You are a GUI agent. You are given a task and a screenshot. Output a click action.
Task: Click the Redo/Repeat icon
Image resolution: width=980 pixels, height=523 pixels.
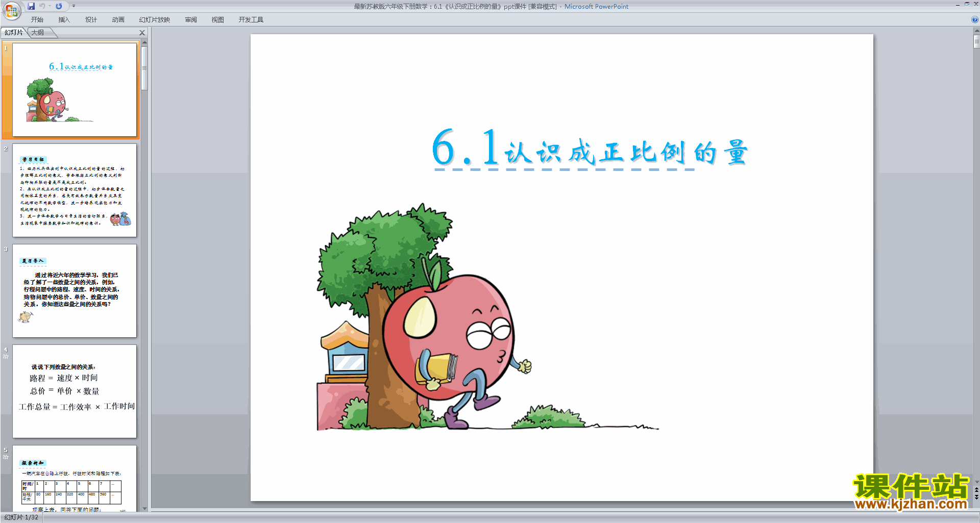coord(59,6)
